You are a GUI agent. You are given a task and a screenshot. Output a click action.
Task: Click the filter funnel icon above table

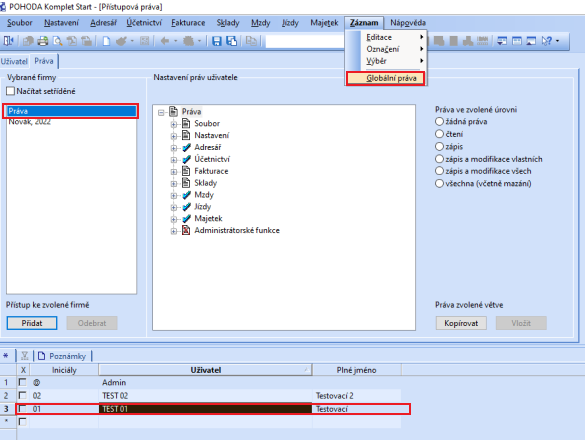pos(25,356)
